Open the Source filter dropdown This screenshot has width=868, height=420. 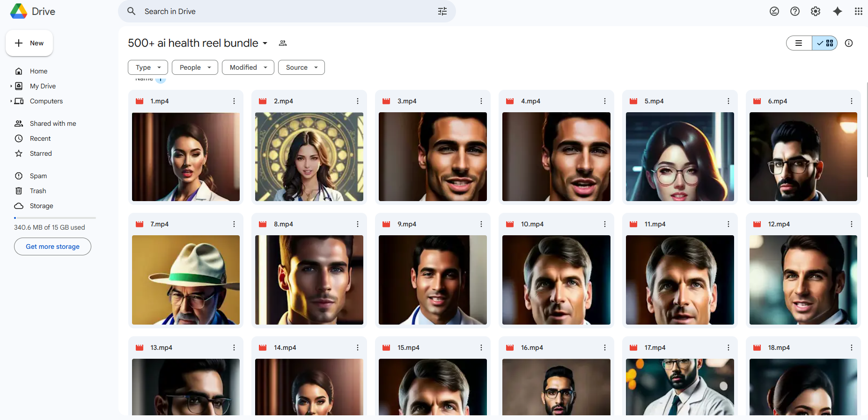coord(302,67)
